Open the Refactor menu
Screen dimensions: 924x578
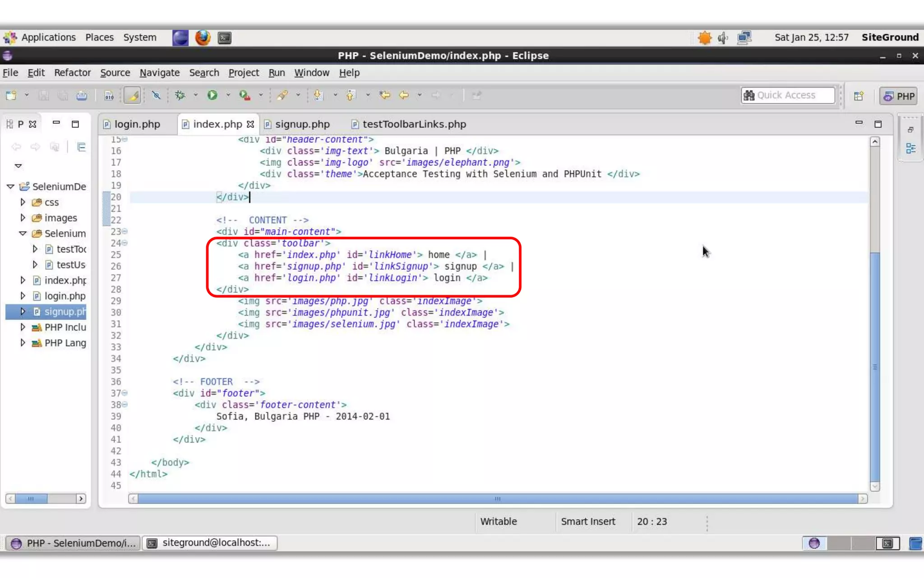pos(72,73)
